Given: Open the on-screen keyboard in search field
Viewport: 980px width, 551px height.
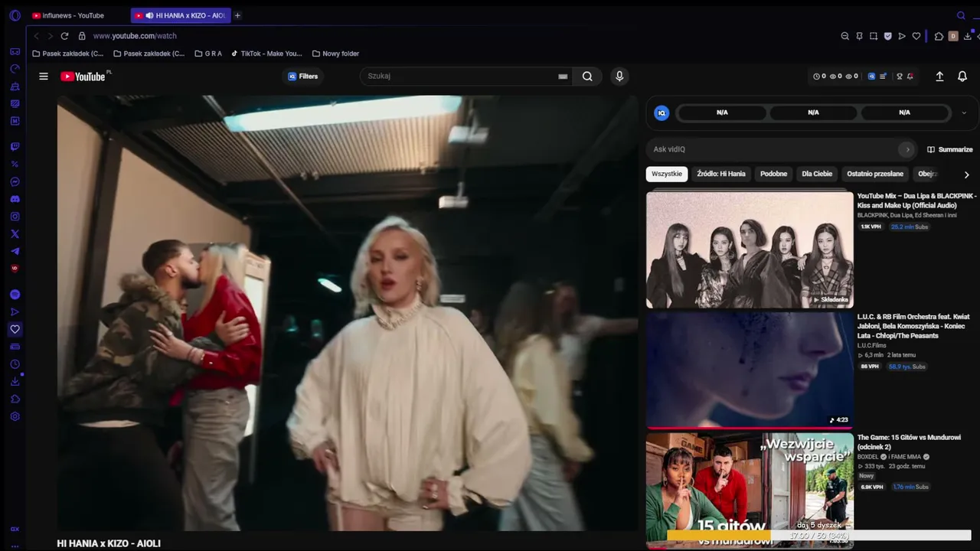Looking at the screenshot, I should (x=563, y=77).
